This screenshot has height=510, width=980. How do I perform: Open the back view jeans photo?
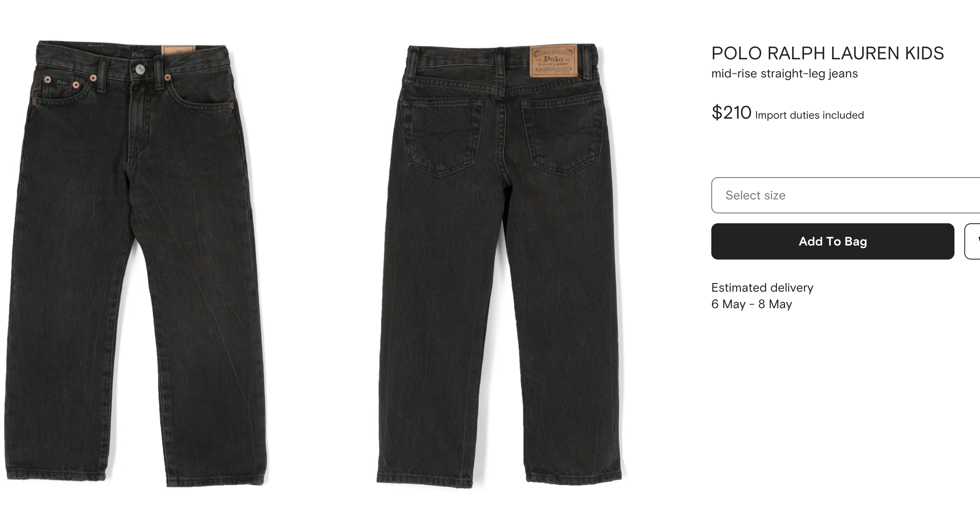click(x=501, y=266)
